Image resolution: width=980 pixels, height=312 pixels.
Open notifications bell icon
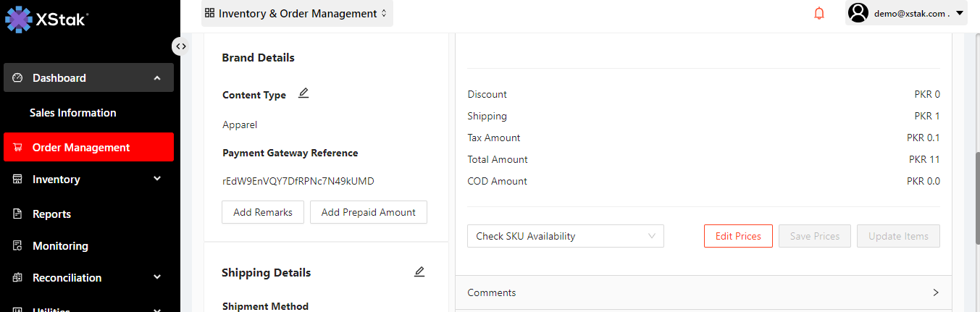pos(819,13)
